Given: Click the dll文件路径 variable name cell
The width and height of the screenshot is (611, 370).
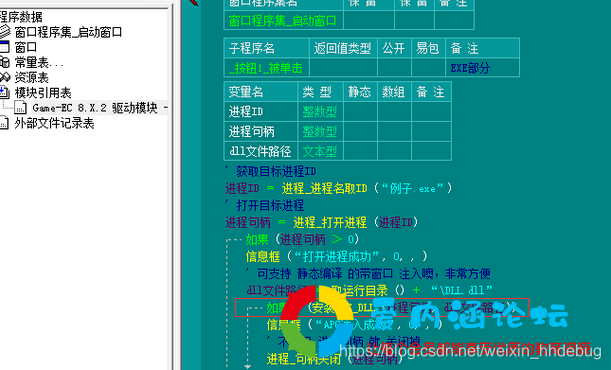Looking at the screenshot, I should click(261, 151).
